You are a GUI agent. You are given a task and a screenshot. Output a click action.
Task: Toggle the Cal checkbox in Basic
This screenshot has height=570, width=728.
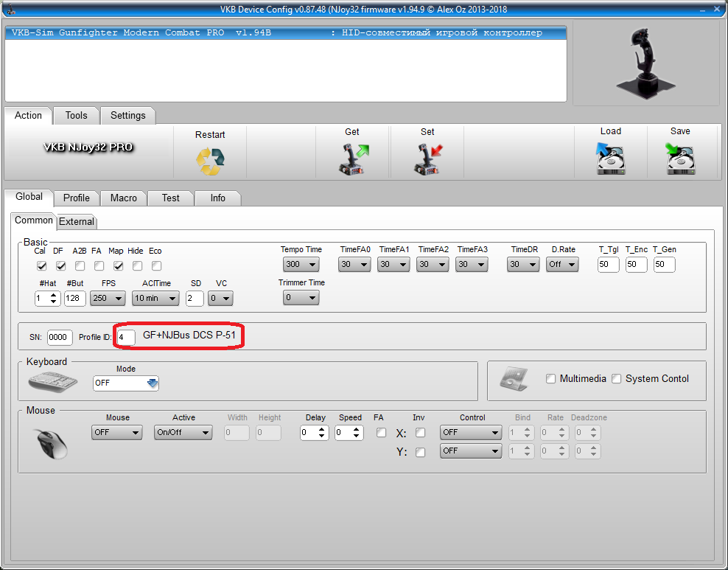click(42, 265)
